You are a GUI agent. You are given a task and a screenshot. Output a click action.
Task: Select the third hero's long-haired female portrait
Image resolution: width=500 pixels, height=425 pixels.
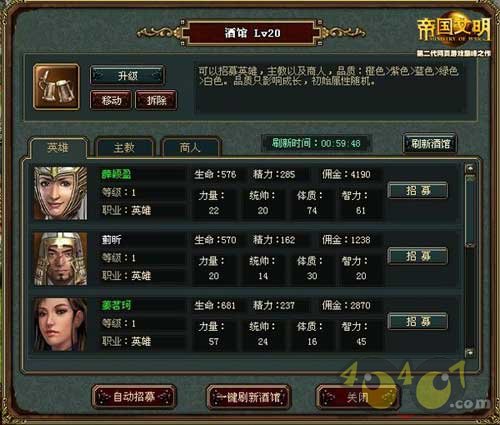pyautogui.click(x=60, y=324)
